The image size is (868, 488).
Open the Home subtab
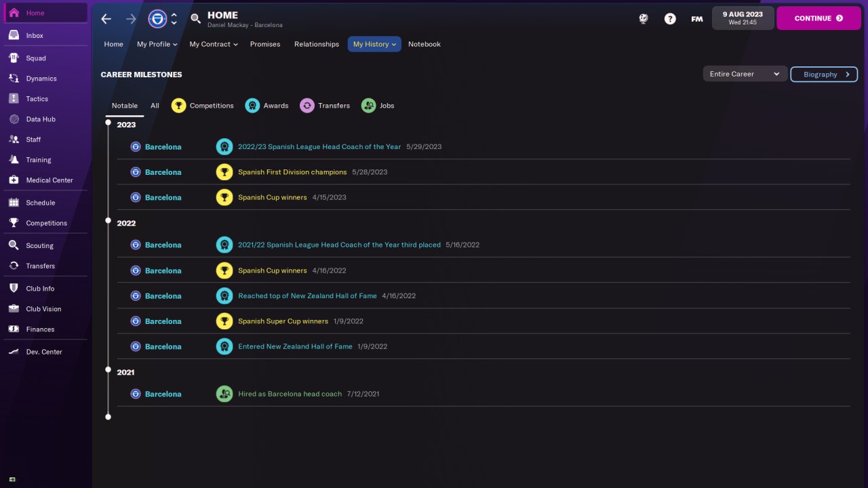114,44
